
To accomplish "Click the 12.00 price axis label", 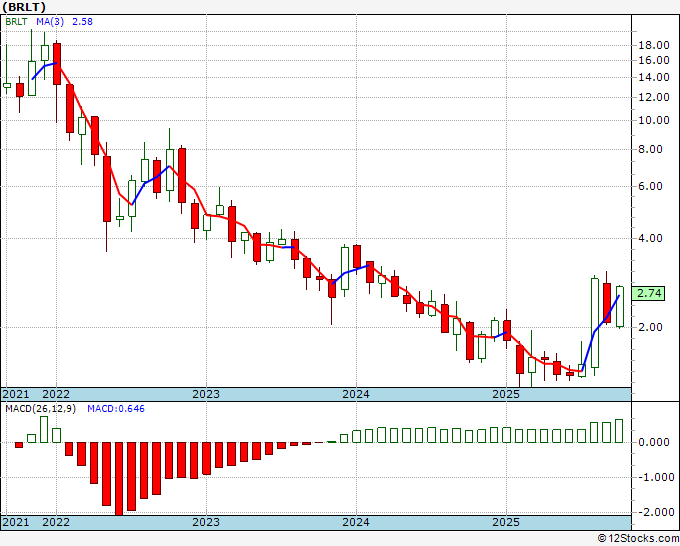I will pos(654,98).
